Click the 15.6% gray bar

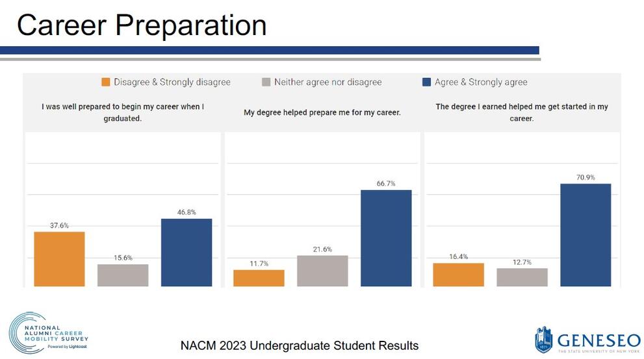[x=123, y=275]
